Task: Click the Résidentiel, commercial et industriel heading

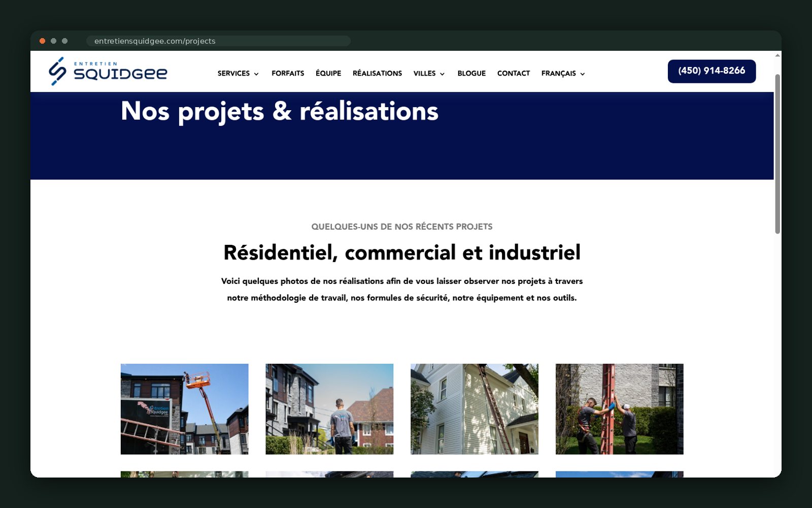Action: pos(402,252)
